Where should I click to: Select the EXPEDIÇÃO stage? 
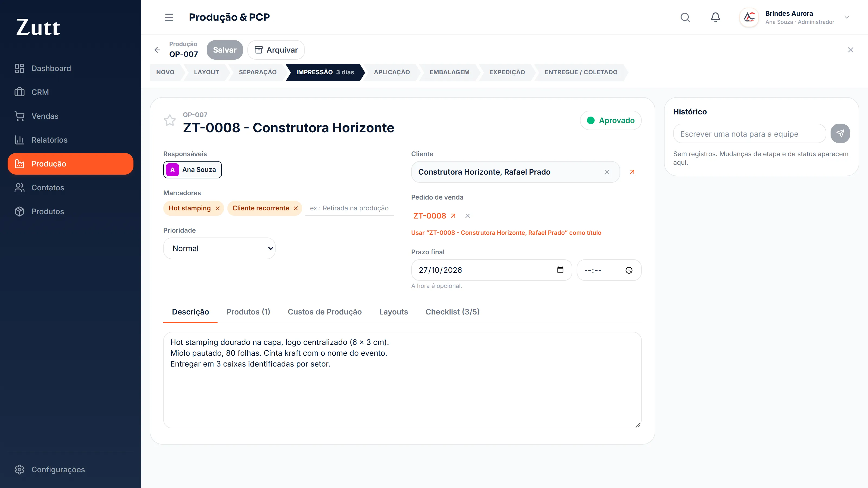click(x=507, y=72)
